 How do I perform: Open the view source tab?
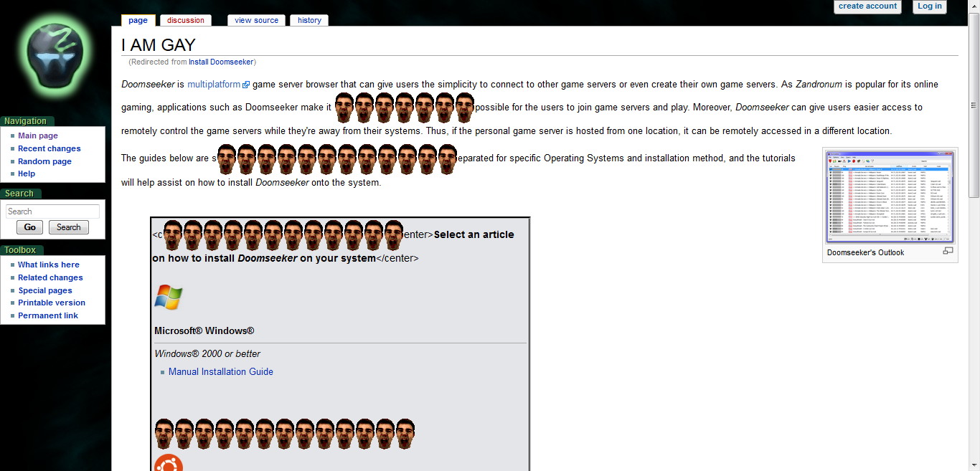coord(256,20)
